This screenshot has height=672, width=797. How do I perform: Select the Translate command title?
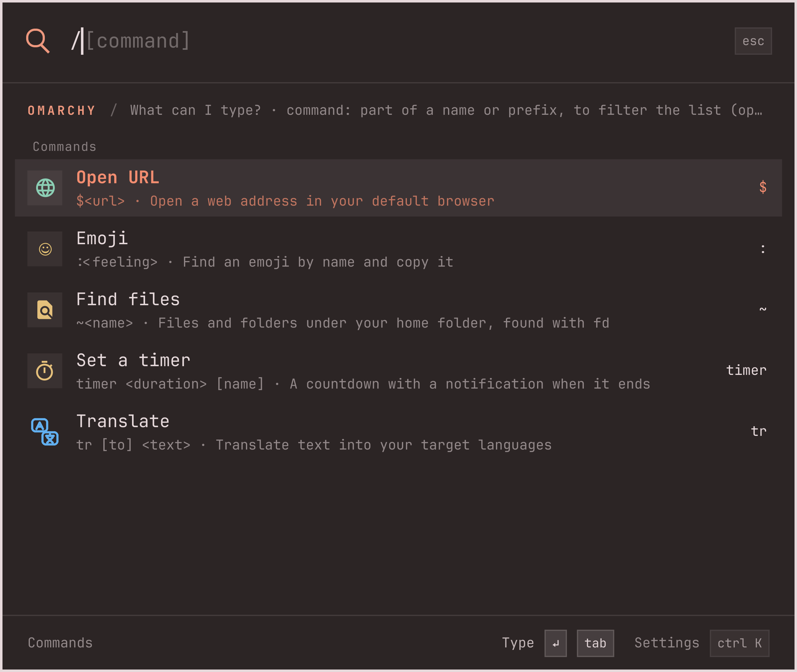point(123,421)
